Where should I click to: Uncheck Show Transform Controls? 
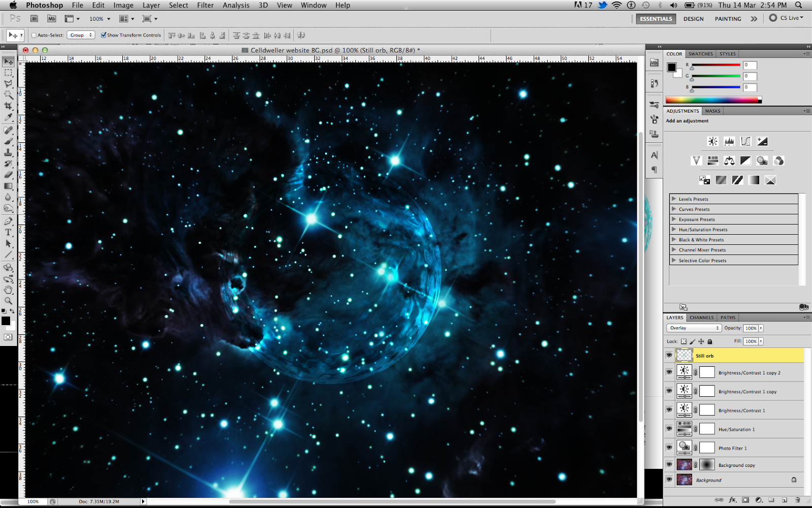click(x=104, y=35)
